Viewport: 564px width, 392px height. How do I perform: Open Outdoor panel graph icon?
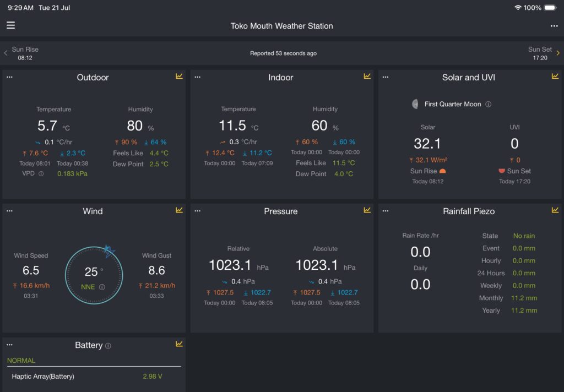pyautogui.click(x=179, y=76)
